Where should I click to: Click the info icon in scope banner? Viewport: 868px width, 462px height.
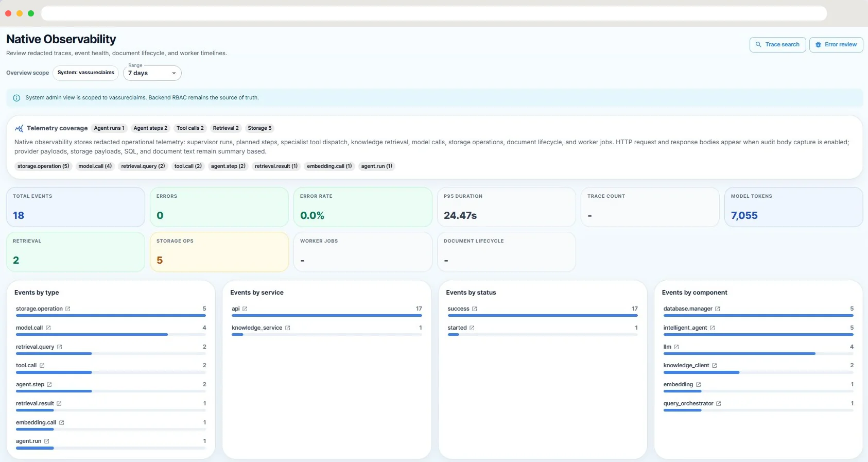(x=16, y=98)
